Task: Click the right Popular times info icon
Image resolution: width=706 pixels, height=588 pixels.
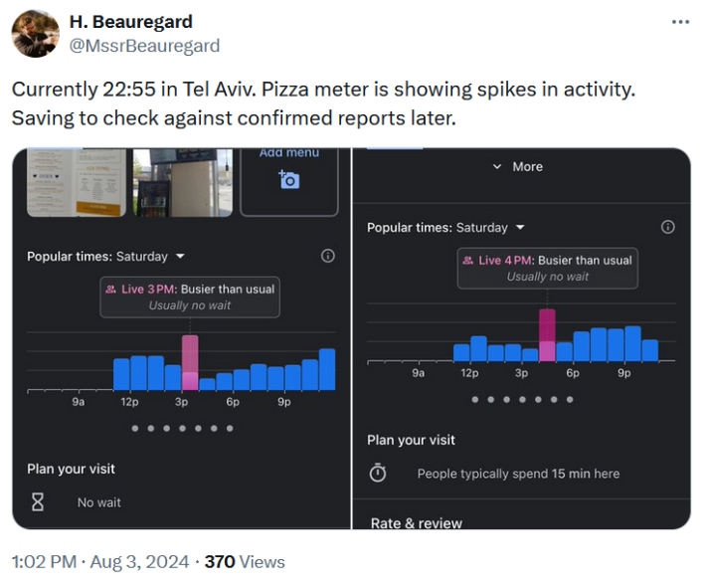Action: 668,227
